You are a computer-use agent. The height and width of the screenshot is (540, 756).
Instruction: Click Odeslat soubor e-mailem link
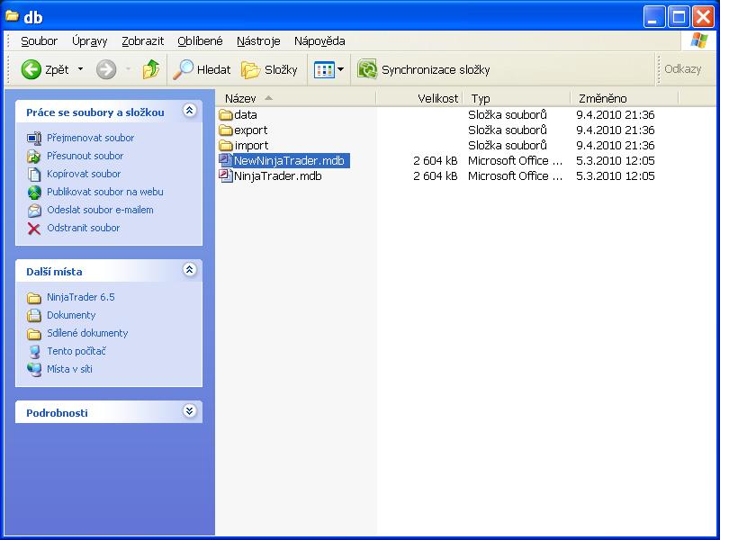[100, 210]
